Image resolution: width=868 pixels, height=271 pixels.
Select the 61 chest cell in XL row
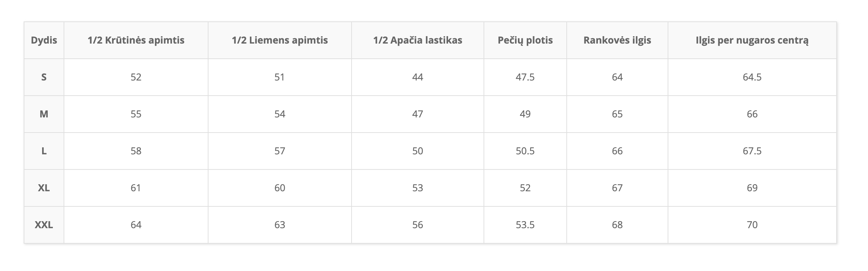[x=136, y=188]
